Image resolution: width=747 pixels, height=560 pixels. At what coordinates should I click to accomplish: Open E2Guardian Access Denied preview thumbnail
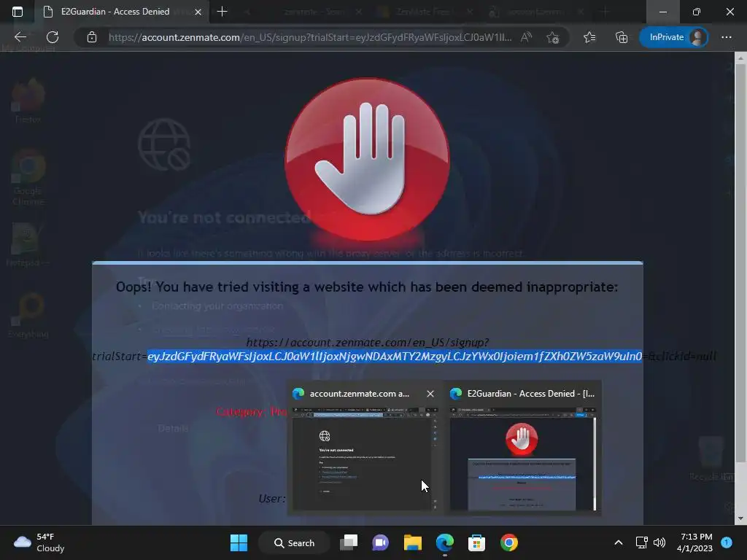click(523, 458)
